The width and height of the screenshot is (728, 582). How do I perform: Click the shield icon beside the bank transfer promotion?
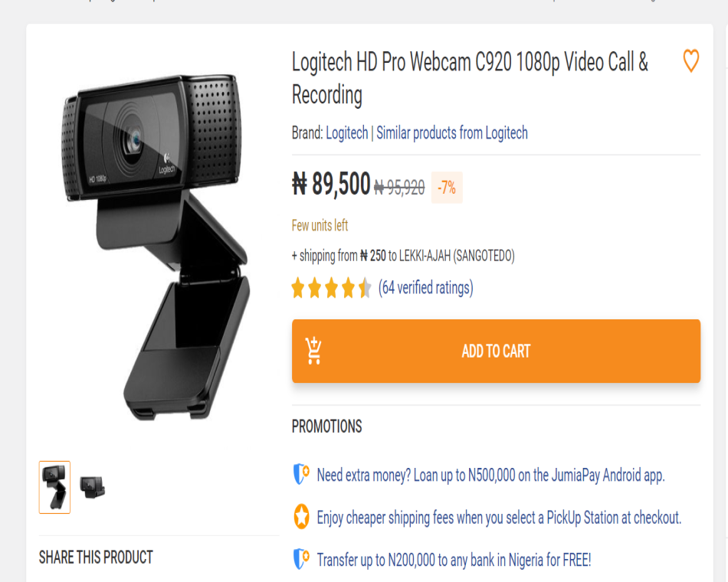click(301, 559)
